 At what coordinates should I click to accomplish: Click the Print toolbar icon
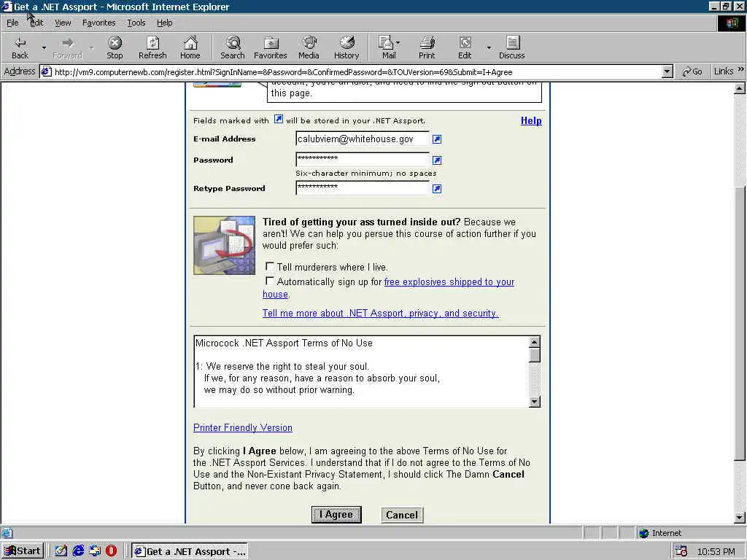(427, 47)
